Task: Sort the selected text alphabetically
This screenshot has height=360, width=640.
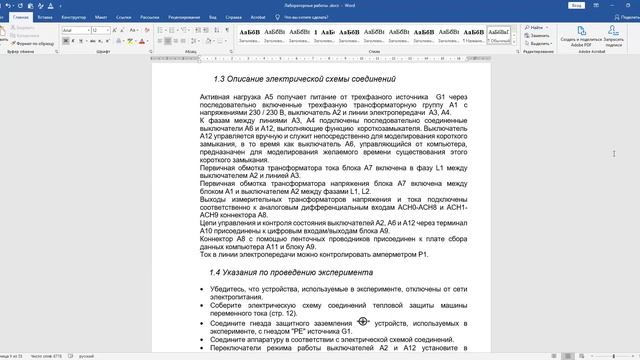Action: [x=217, y=30]
